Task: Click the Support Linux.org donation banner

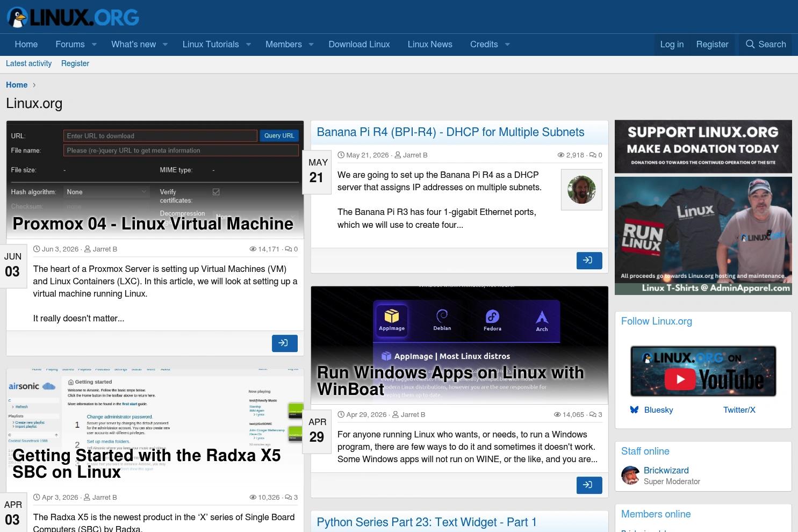Action: point(703,147)
